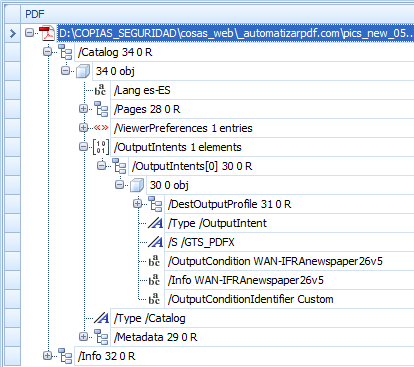Select the /OutputIntents 1 elements row text
Image resolution: width=414 pixels, height=367 pixels.
[178, 147]
